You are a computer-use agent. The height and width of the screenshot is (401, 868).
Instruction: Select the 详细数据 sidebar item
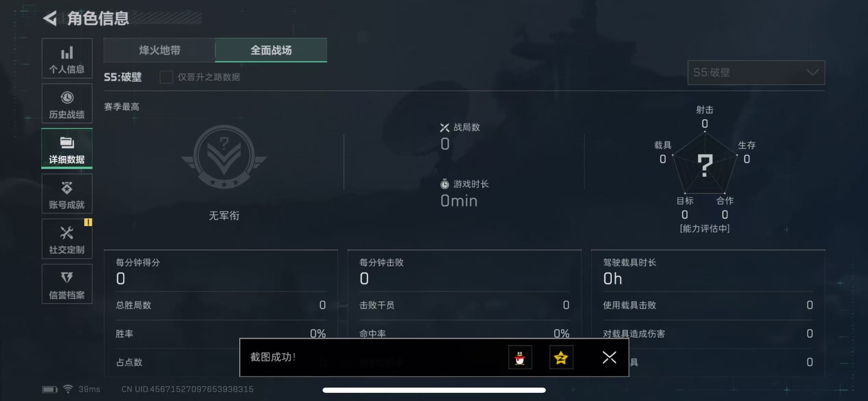(x=67, y=149)
